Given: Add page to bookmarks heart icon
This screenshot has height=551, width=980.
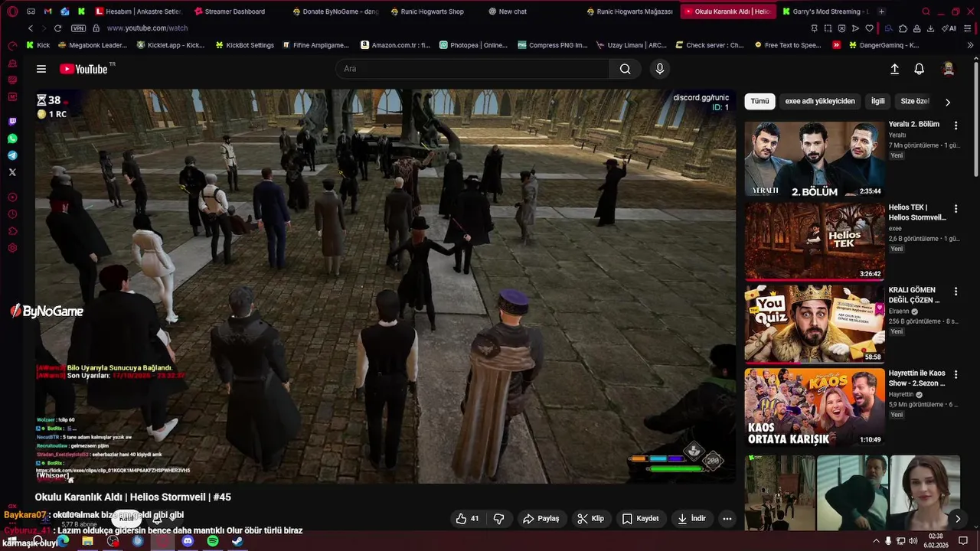Looking at the screenshot, I should point(869,28).
